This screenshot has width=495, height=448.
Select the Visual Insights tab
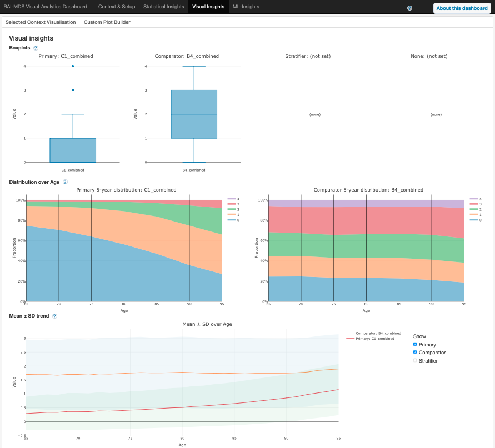click(208, 7)
